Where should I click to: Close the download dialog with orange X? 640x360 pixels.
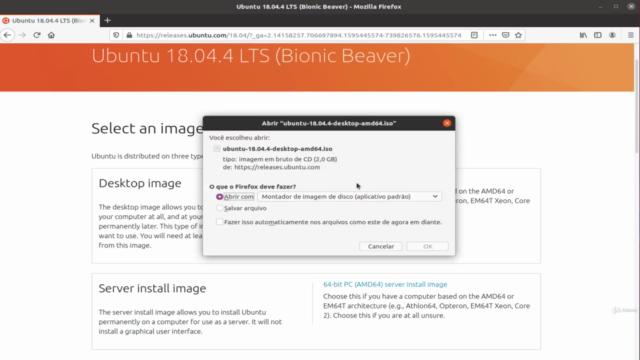(x=447, y=123)
